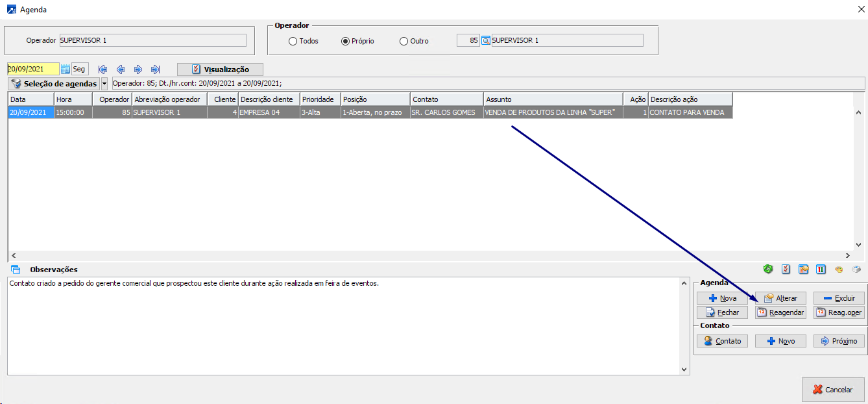
Task: Click the Seg weekday field
Action: point(79,69)
